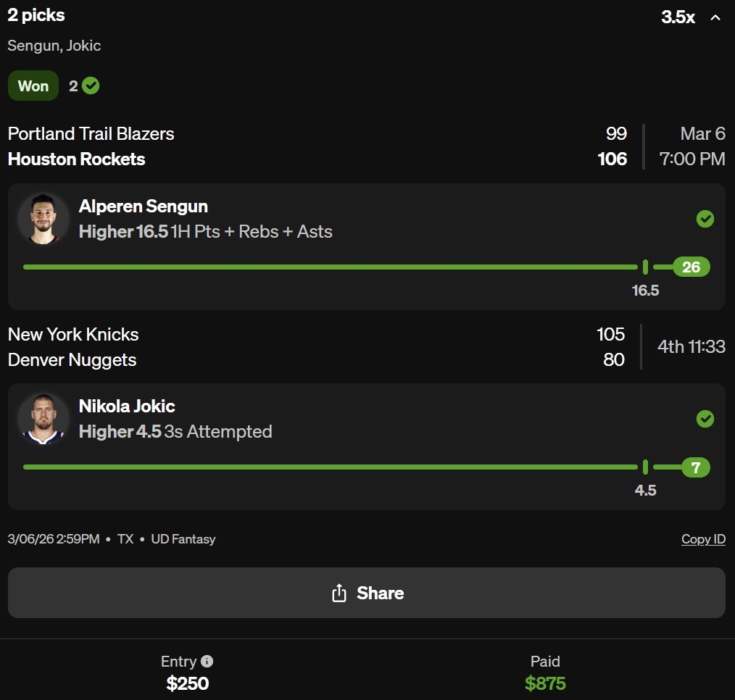Open the Denver Nuggets team name

point(72,360)
